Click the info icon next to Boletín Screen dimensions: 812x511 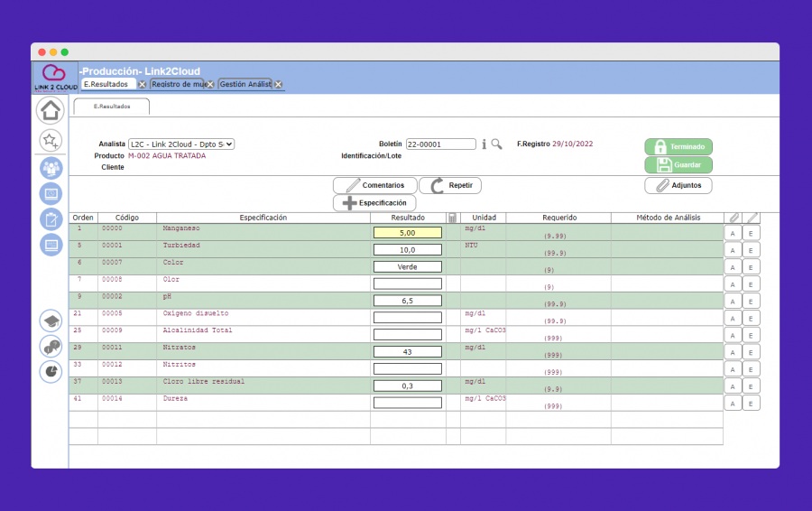(x=484, y=144)
